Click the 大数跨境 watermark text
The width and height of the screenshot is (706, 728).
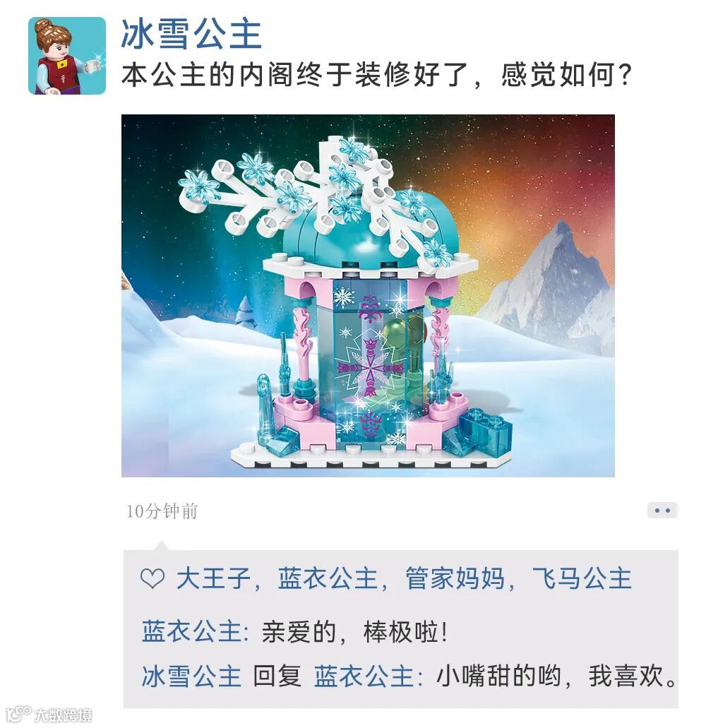[x=63, y=714]
